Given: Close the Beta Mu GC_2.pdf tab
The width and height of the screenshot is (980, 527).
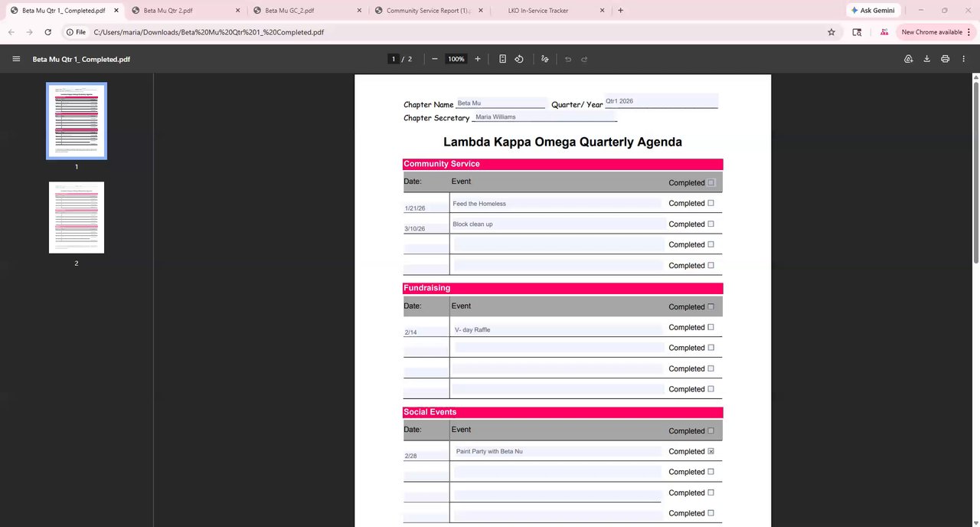Looking at the screenshot, I should (x=359, y=11).
